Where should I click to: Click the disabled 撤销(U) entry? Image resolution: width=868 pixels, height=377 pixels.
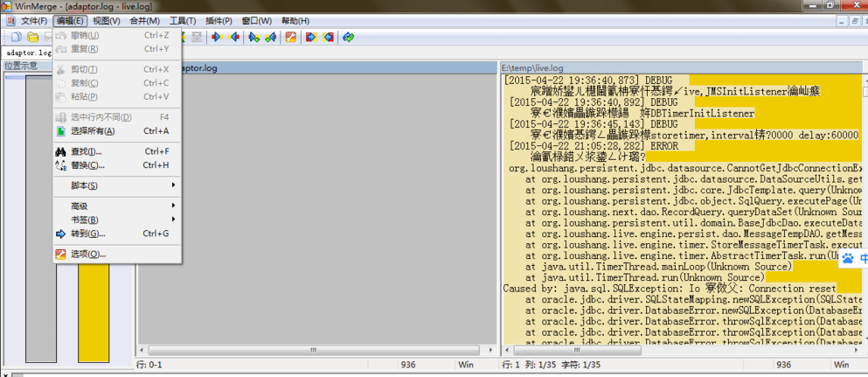pos(117,36)
